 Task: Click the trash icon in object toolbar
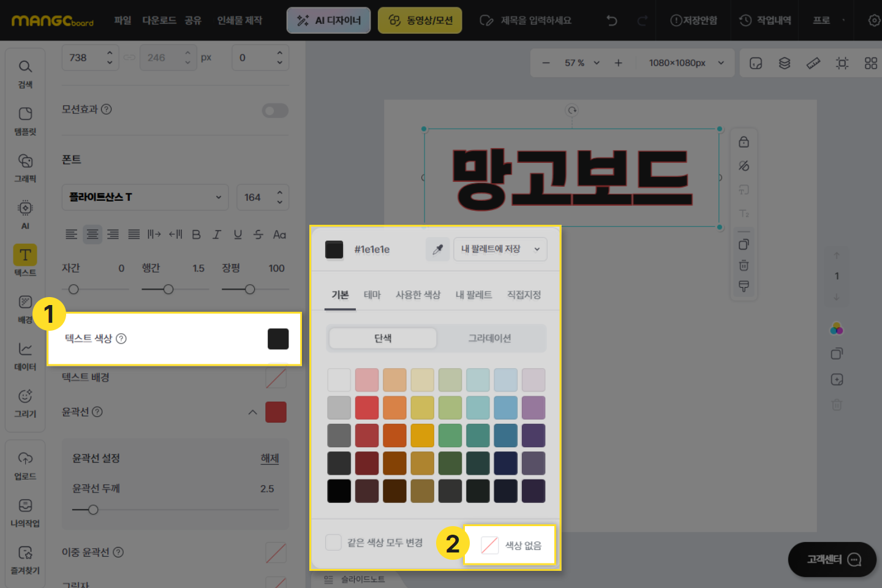point(744,265)
